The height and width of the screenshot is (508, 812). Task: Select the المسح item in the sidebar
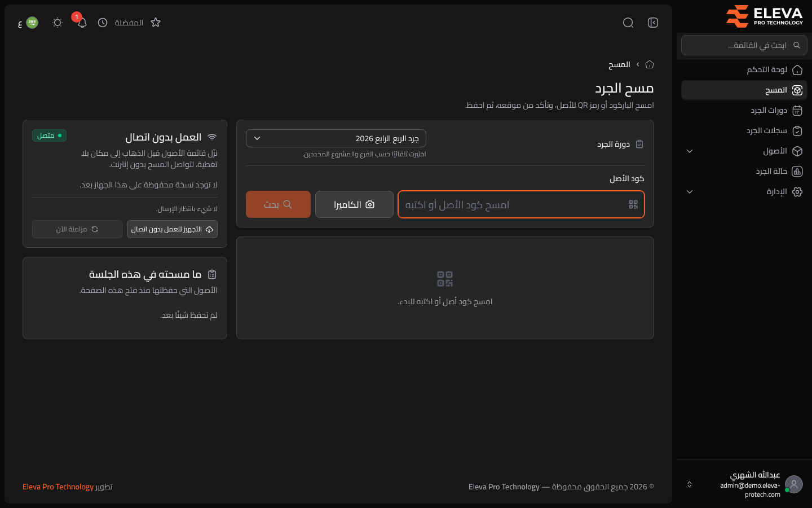[x=744, y=90]
